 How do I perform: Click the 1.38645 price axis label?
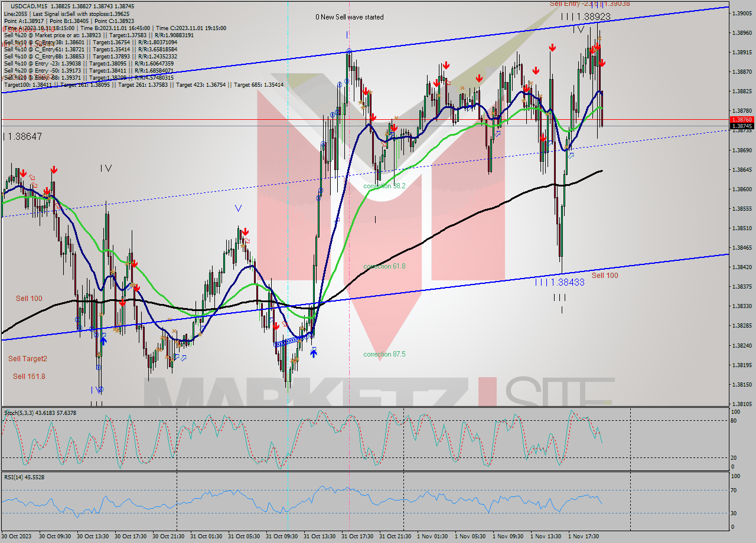coord(742,170)
